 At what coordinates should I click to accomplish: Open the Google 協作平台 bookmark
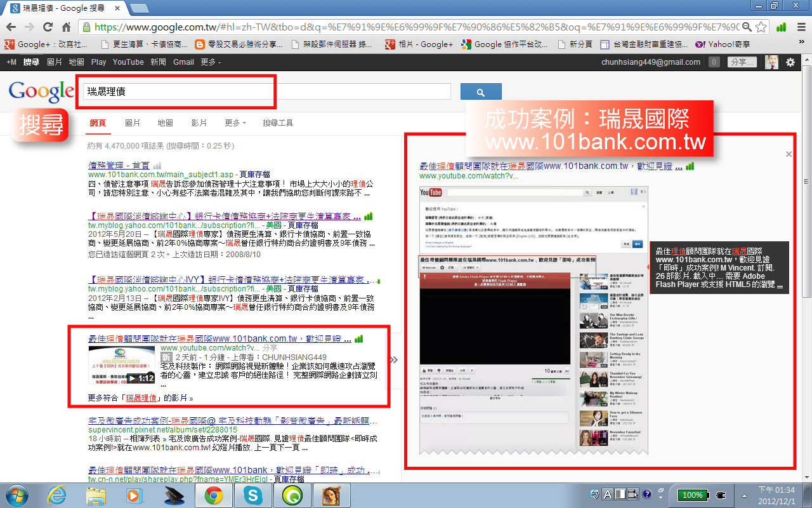[504, 44]
